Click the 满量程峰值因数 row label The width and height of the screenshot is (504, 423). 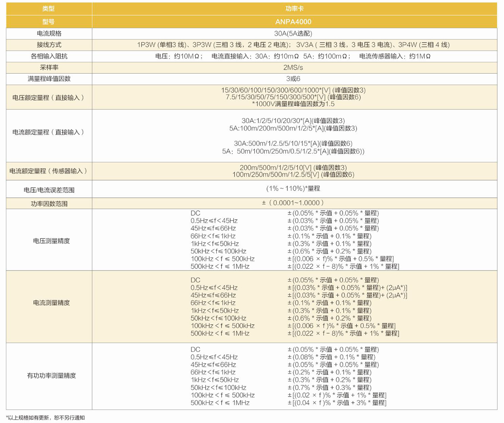tap(49, 79)
